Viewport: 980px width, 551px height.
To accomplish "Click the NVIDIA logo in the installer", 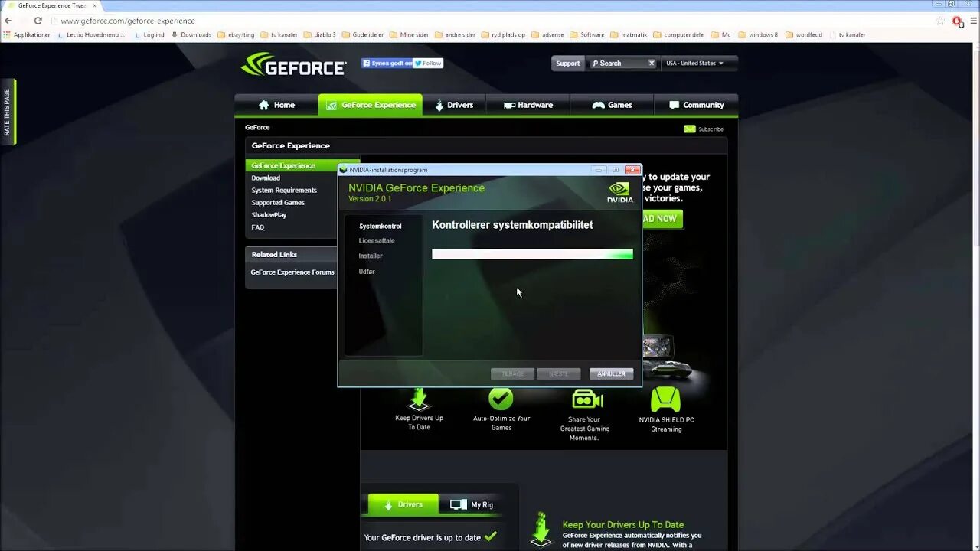I will [x=619, y=192].
